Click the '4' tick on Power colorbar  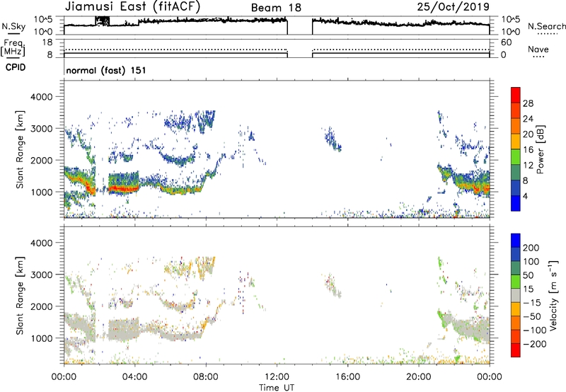tap(525, 196)
